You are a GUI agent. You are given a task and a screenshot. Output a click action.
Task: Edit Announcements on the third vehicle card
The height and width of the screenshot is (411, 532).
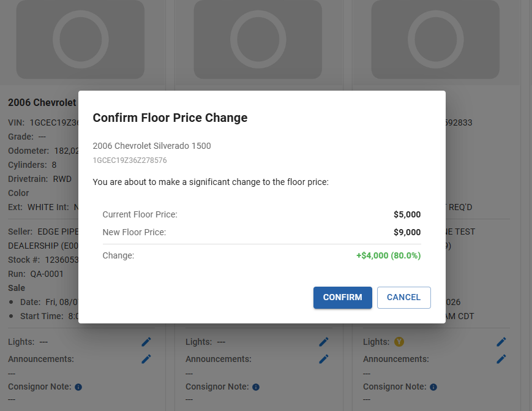(x=501, y=359)
